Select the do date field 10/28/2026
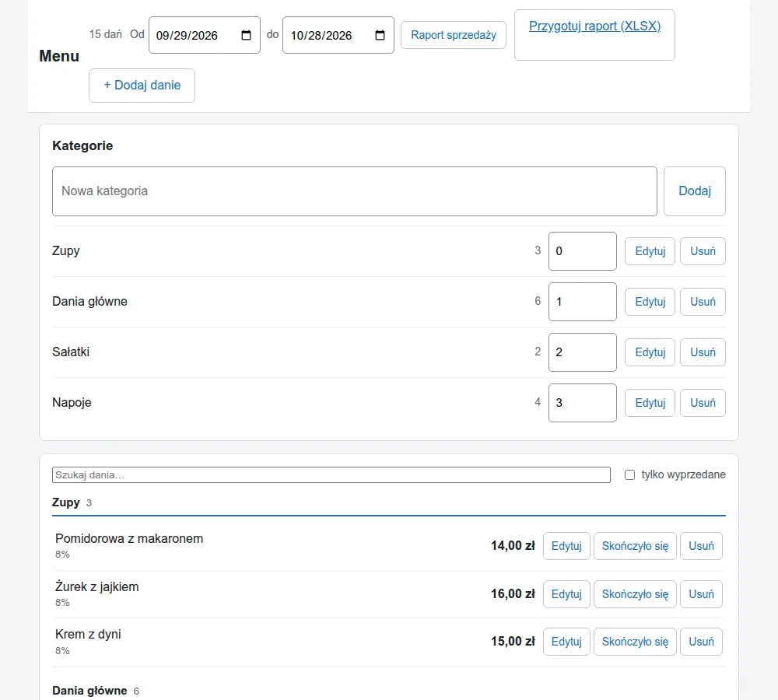Screen dimensions: 778x700 (338, 35)
